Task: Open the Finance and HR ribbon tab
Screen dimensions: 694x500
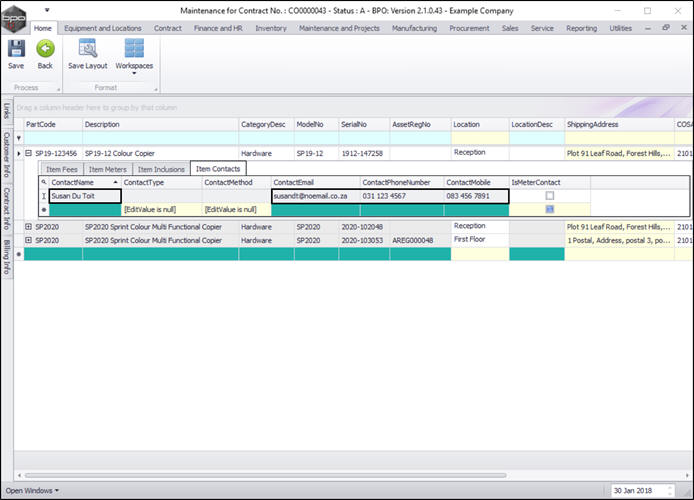Action: (x=216, y=28)
